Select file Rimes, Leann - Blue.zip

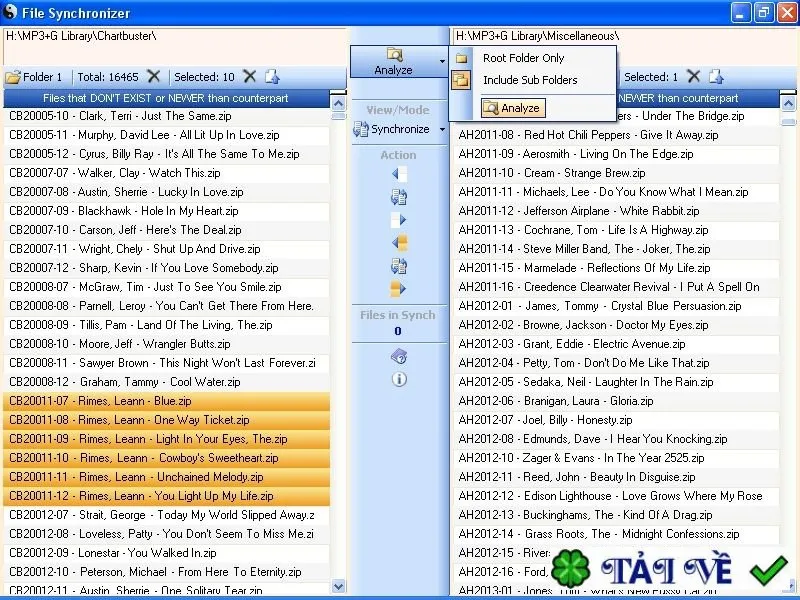point(166,401)
